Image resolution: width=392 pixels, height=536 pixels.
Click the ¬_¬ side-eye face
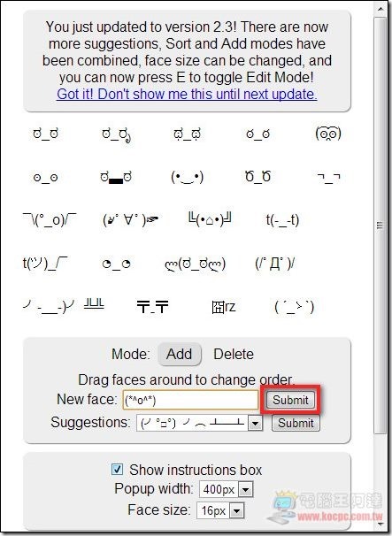pos(328,178)
